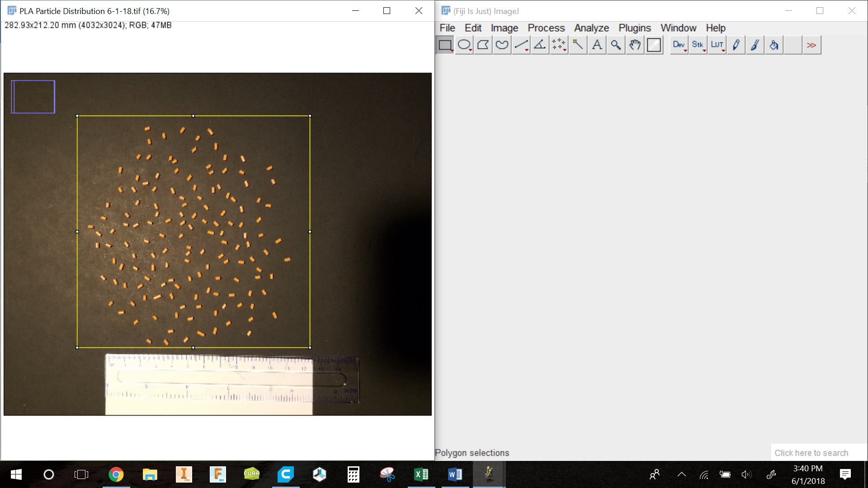
Task: Select the Polygon selection tool
Action: (x=483, y=45)
